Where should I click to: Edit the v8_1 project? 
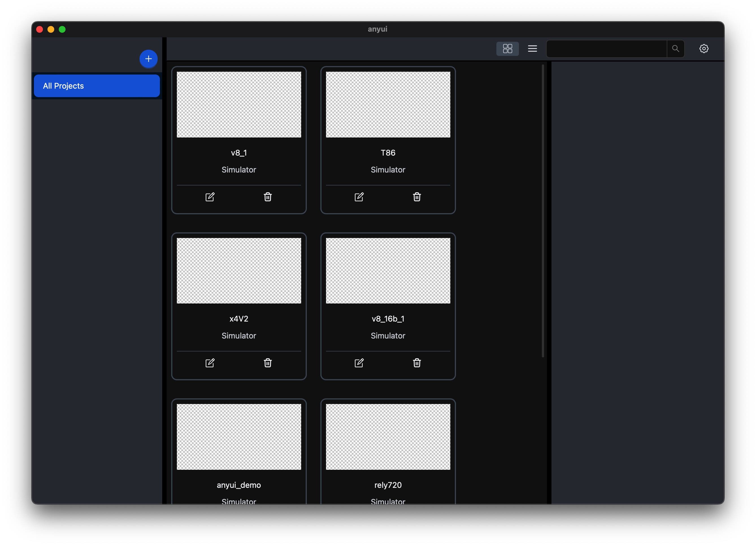pyautogui.click(x=210, y=197)
